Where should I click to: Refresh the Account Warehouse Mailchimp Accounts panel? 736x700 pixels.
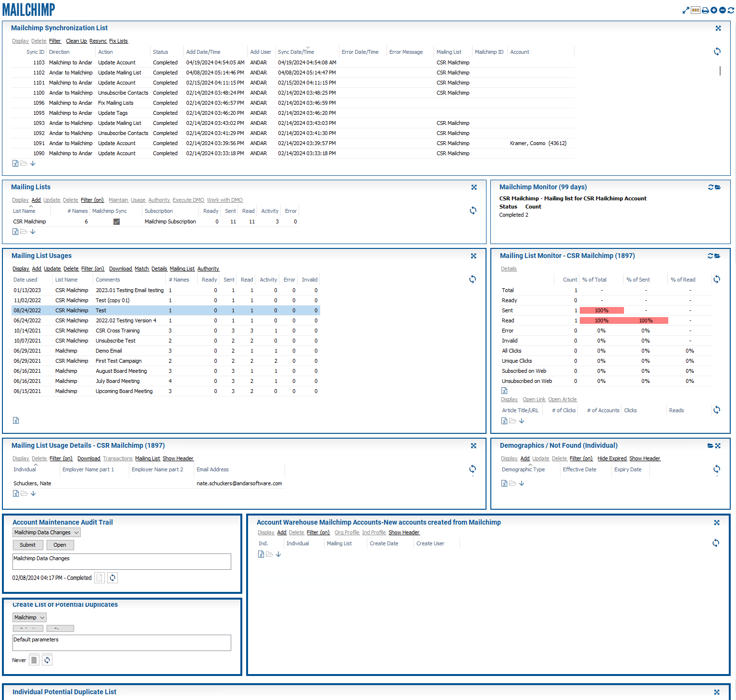point(716,543)
